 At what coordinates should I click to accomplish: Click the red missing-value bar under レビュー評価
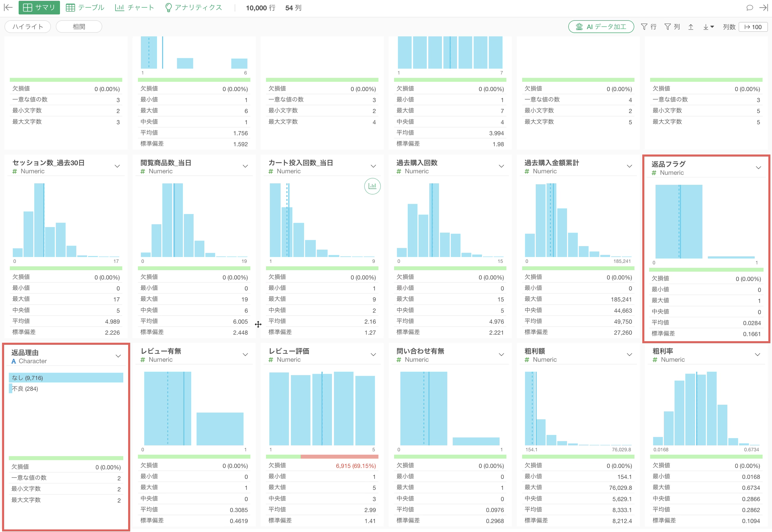[x=339, y=457]
